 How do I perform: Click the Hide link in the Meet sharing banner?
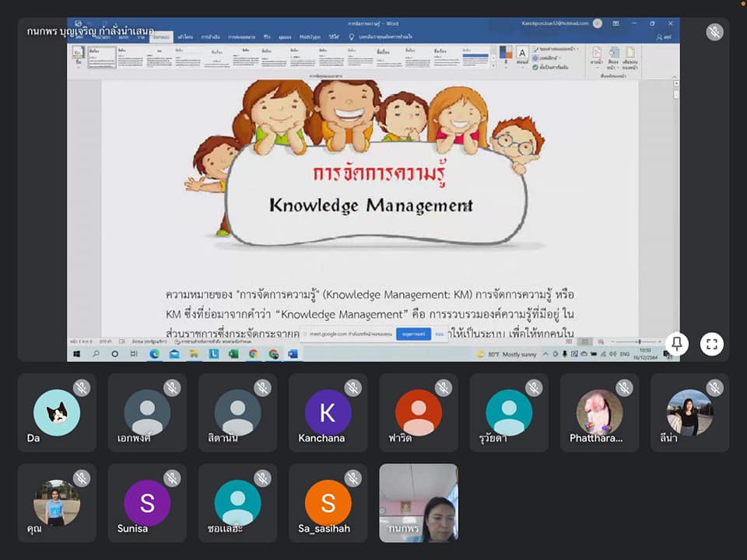click(440, 334)
